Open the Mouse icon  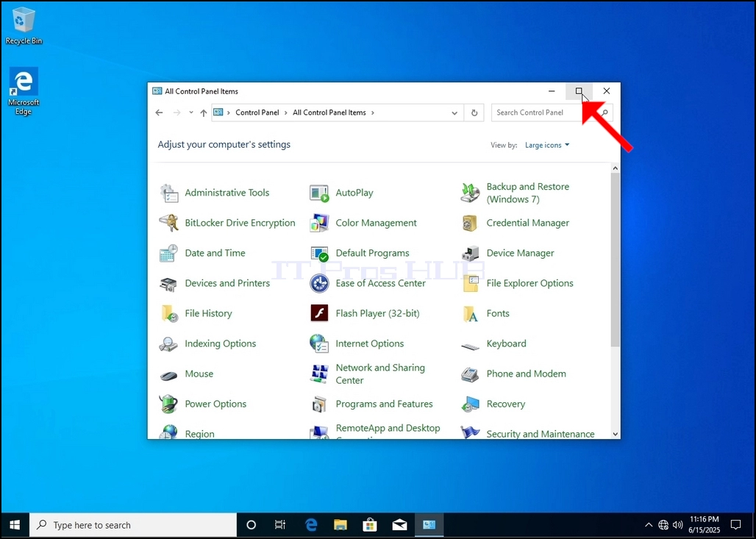168,374
